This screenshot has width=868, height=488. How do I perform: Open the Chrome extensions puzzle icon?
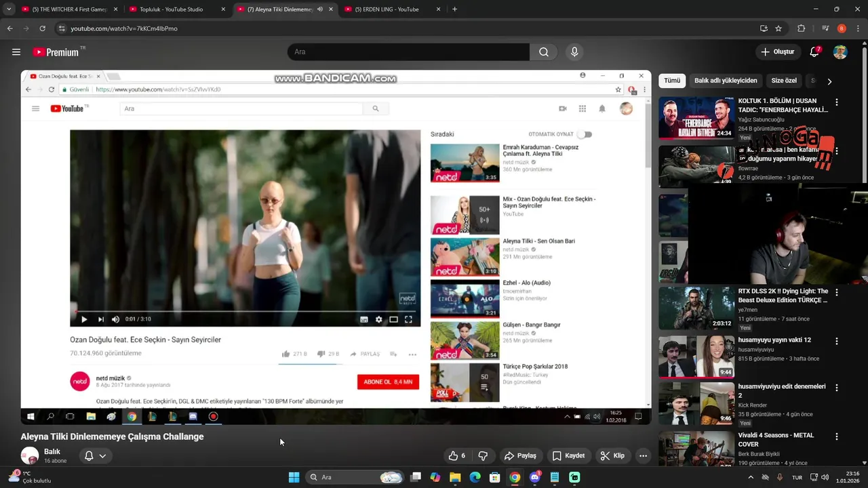(802, 28)
